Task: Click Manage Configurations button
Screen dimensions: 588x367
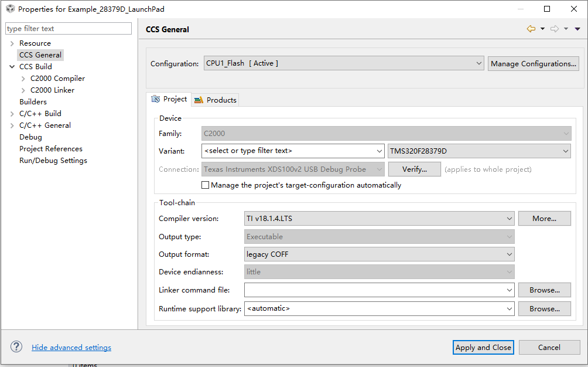Action: (x=534, y=63)
